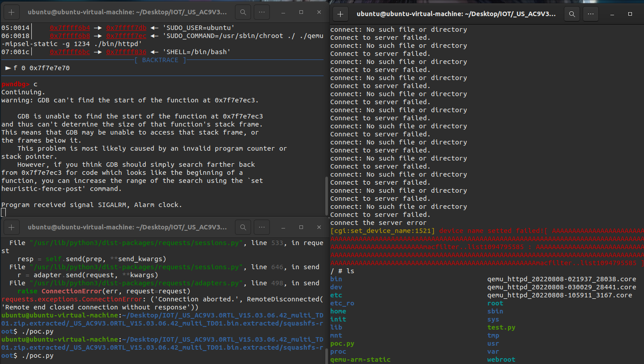
Task: Follow the 0x7ffff836 address link
Action: pos(126,52)
